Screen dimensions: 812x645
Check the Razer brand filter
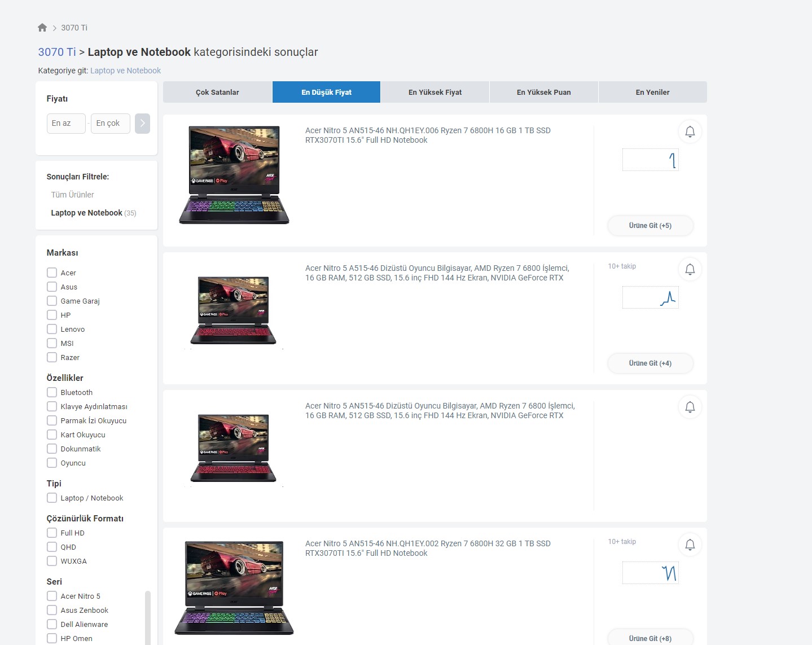52,357
